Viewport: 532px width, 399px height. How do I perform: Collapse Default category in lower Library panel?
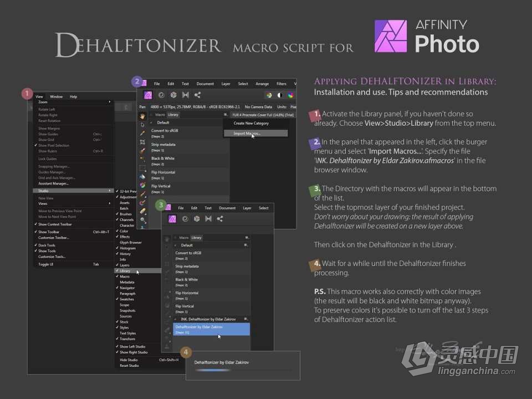click(x=175, y=245)
